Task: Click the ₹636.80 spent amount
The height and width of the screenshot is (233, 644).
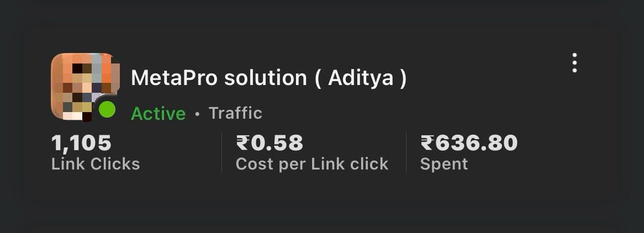Action: click(x=468, y=143)
